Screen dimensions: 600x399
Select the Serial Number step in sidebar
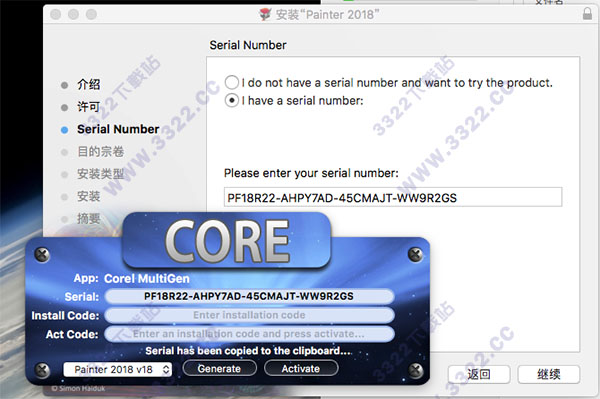click(118, 129)
